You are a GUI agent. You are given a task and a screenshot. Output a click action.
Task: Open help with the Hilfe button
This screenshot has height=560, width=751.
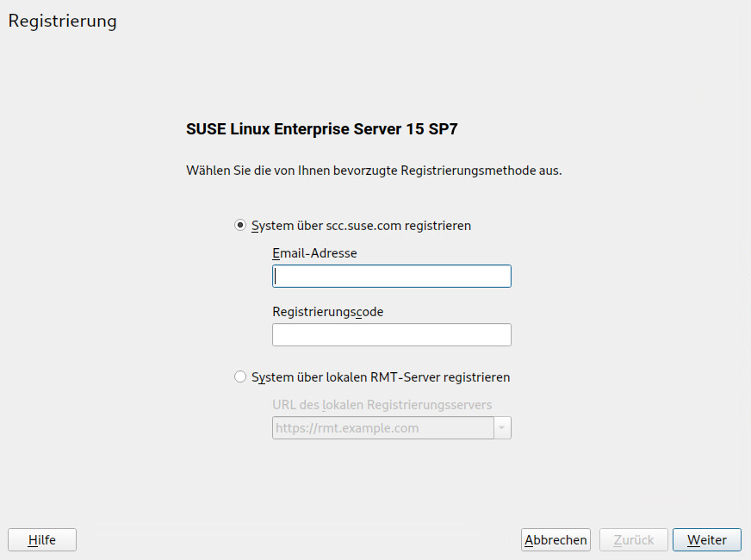42,540
